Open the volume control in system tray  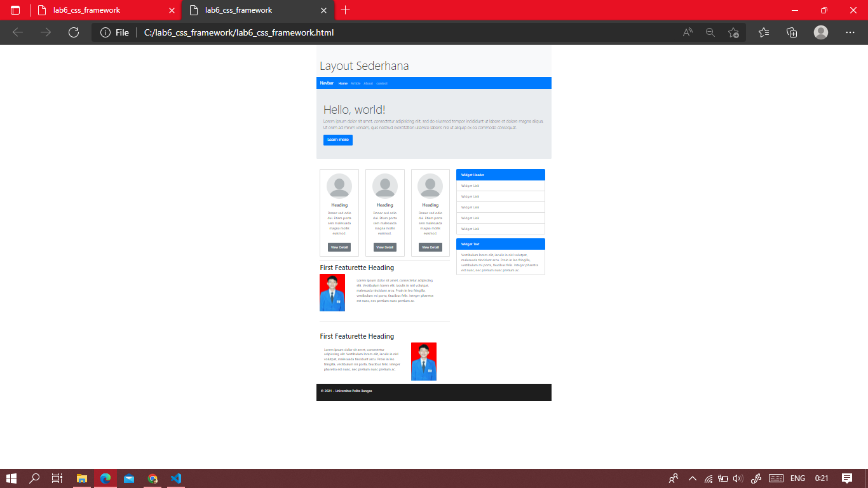[x=738, y=478]
